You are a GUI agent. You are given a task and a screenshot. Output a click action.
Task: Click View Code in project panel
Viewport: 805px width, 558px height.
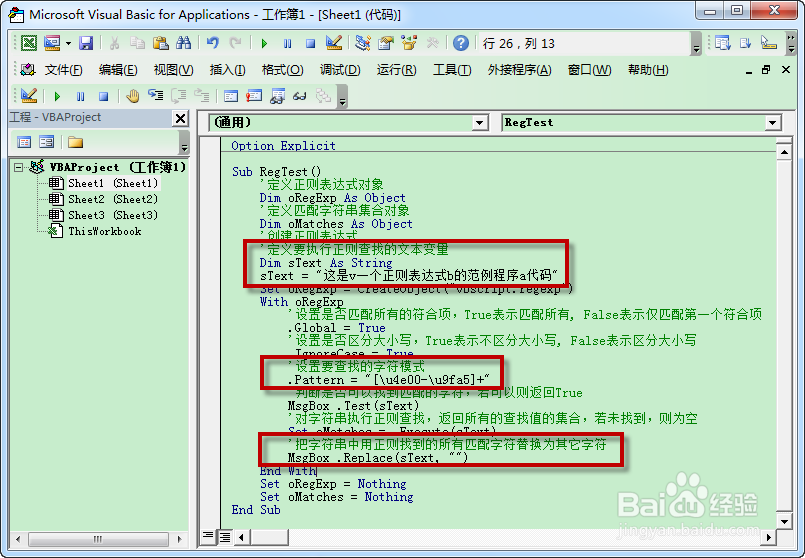(24, 142)
